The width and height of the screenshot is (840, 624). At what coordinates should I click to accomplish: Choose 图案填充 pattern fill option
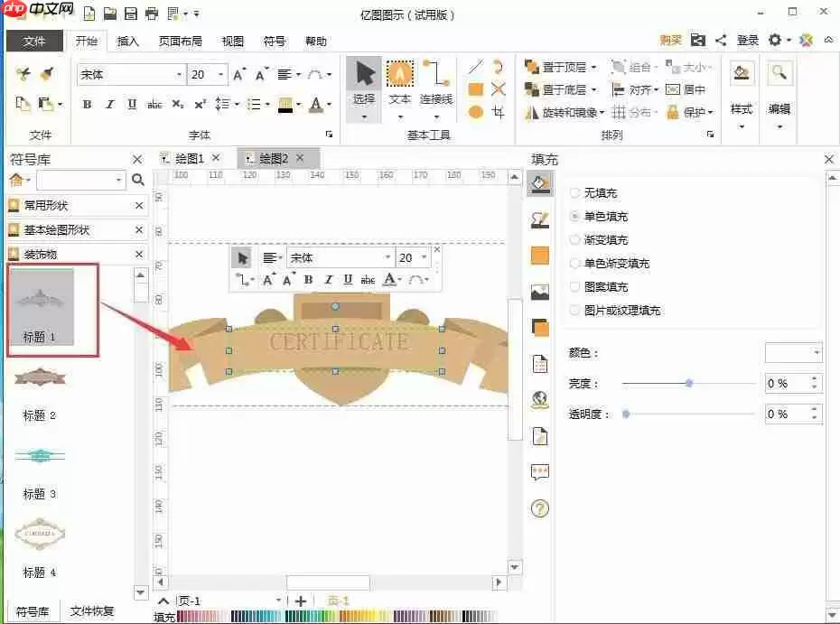[575, 286]
